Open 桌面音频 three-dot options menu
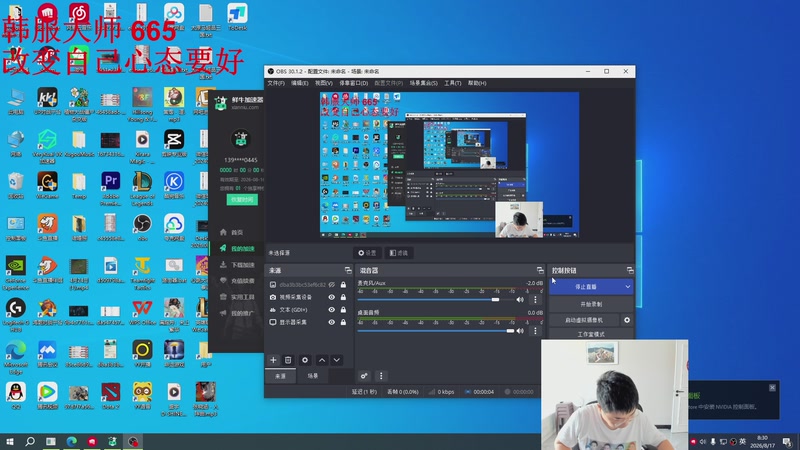 point(535,331)
